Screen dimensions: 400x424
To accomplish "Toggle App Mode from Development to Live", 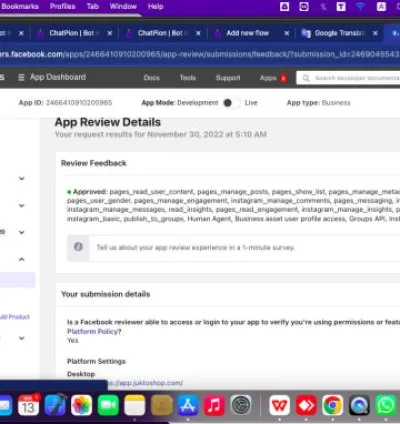I will (x=232, y=103).
